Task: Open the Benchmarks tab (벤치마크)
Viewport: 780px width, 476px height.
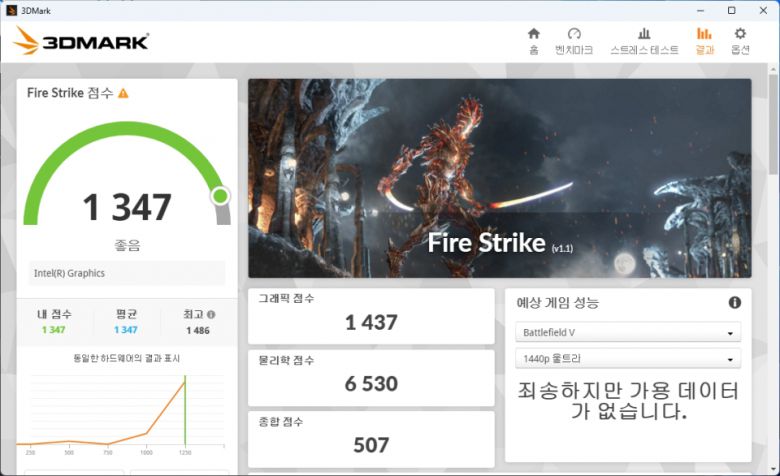Action: point(574,41)
